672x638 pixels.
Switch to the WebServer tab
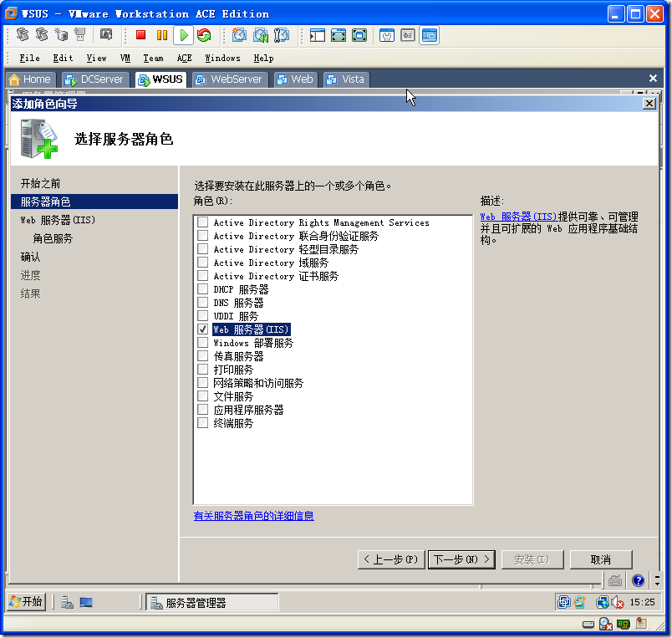pos(230,79)
